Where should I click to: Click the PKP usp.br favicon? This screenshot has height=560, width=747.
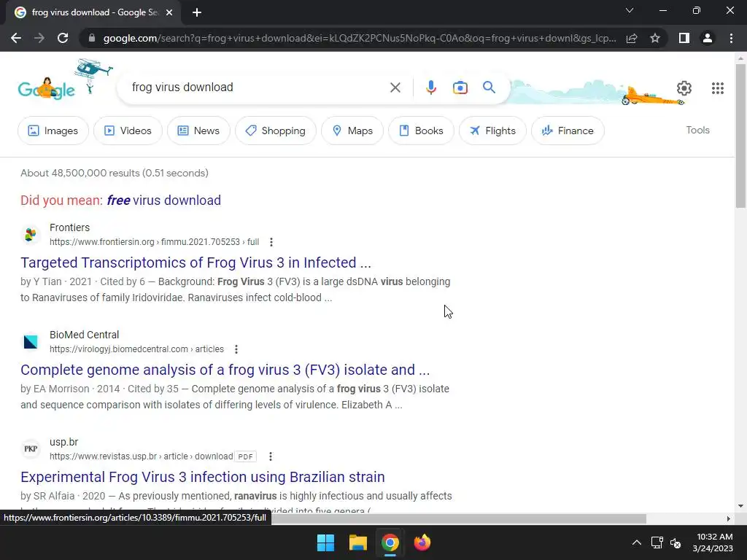(x=31, y=448)
